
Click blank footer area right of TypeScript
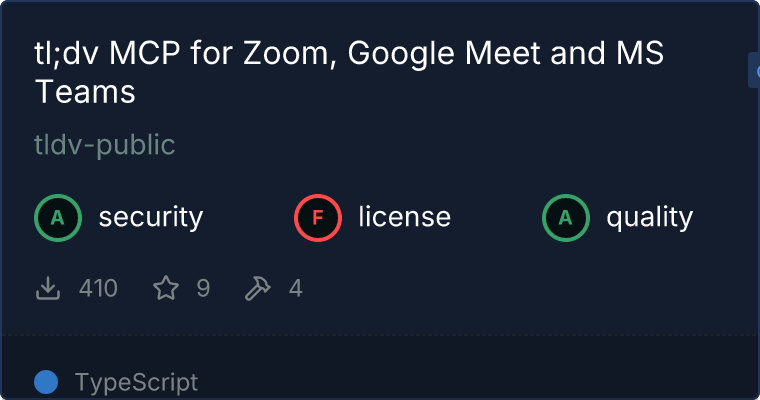tap(480, 380)
